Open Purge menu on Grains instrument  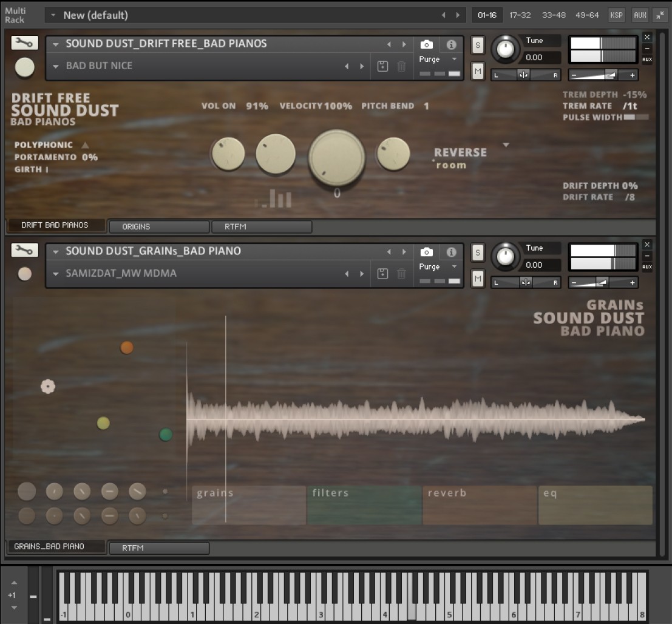(x=454, y=266)
